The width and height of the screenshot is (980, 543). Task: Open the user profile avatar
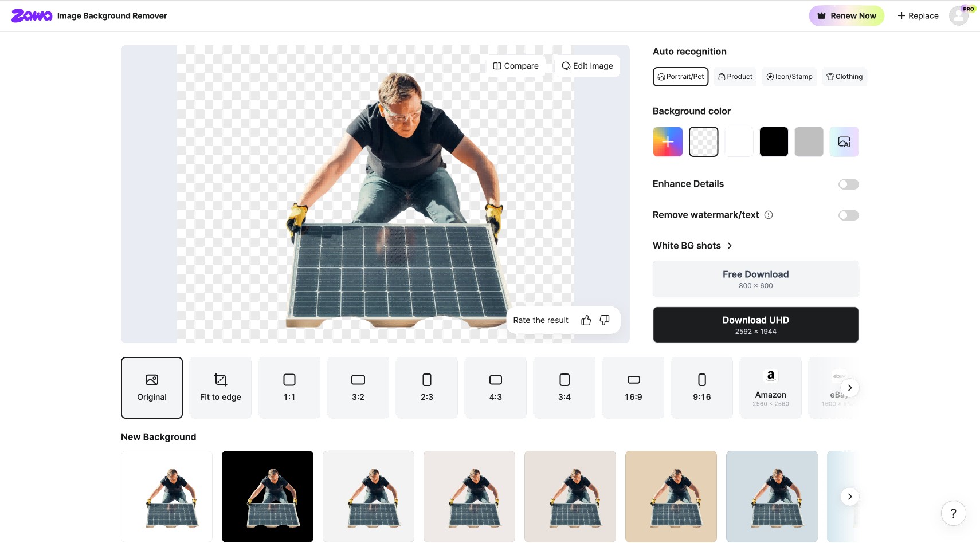point(959,16)
